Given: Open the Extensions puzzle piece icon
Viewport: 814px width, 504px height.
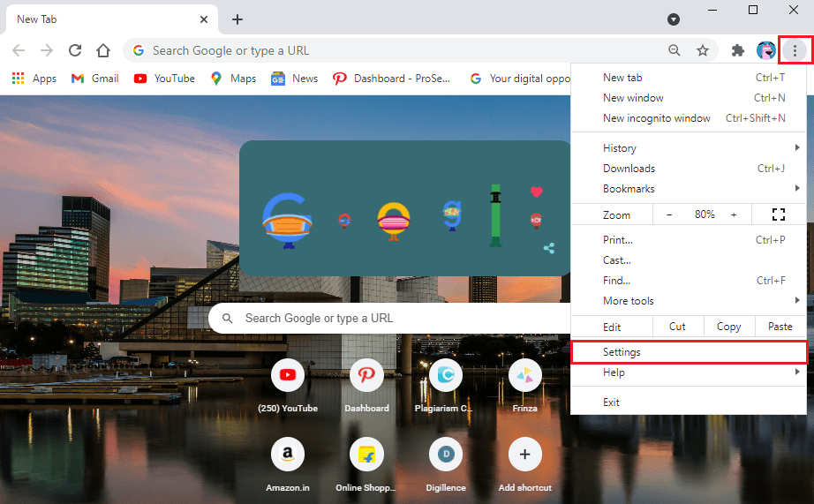Looking at the screenshot, I should tap(738, 50).
